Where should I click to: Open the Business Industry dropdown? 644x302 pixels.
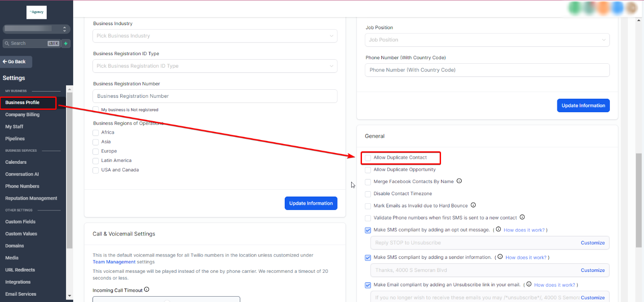[x=215, y=36]
